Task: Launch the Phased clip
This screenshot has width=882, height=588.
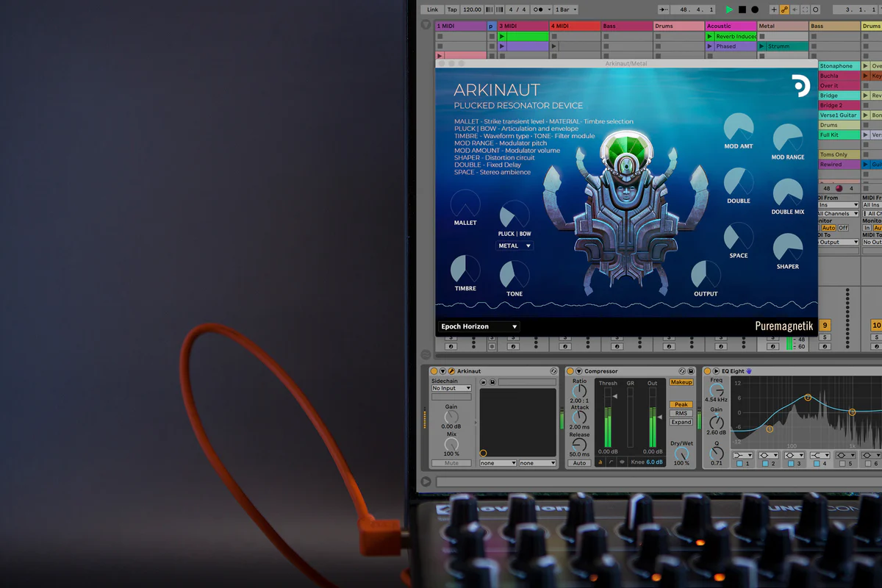Action: pos(710,46)
